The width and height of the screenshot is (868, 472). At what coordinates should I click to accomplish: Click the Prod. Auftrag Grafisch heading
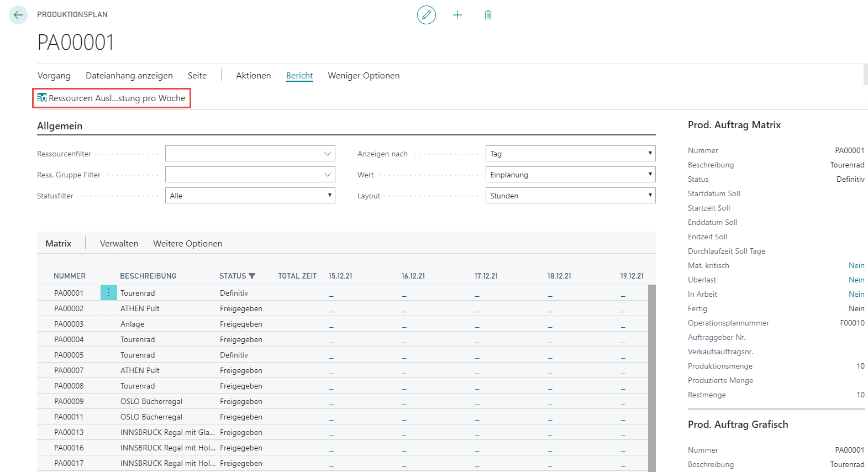click(x=738, y=424)
